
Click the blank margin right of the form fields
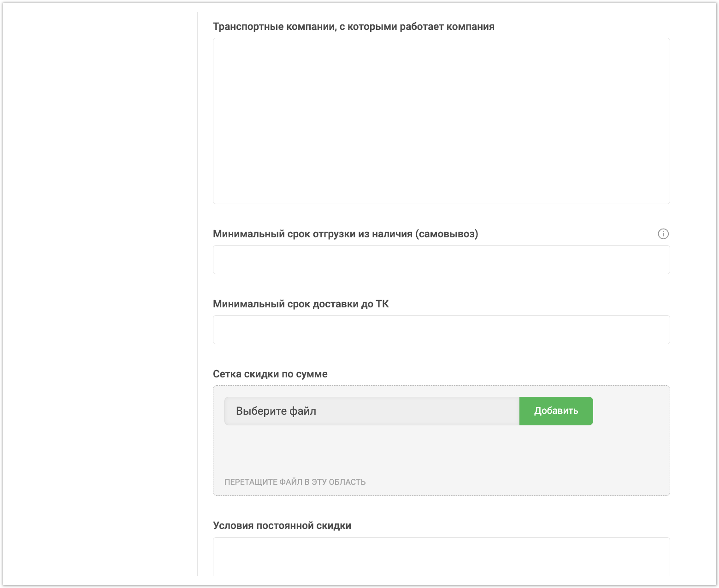693,295
